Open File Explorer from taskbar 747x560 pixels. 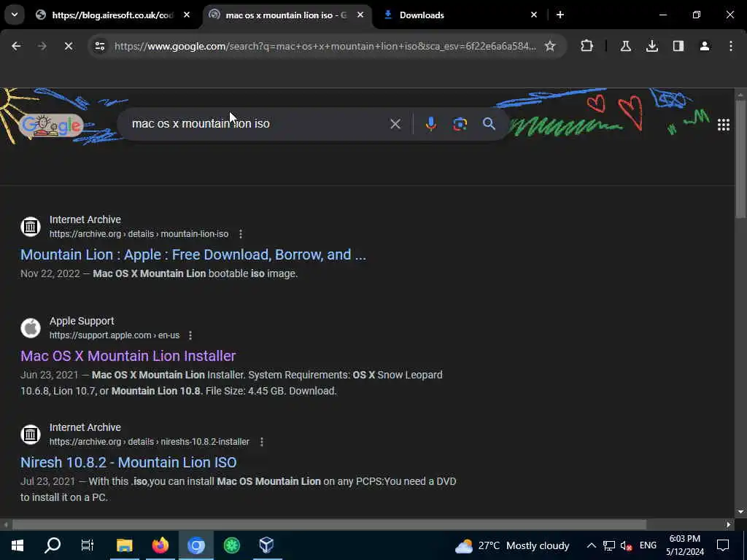[124, 545]
